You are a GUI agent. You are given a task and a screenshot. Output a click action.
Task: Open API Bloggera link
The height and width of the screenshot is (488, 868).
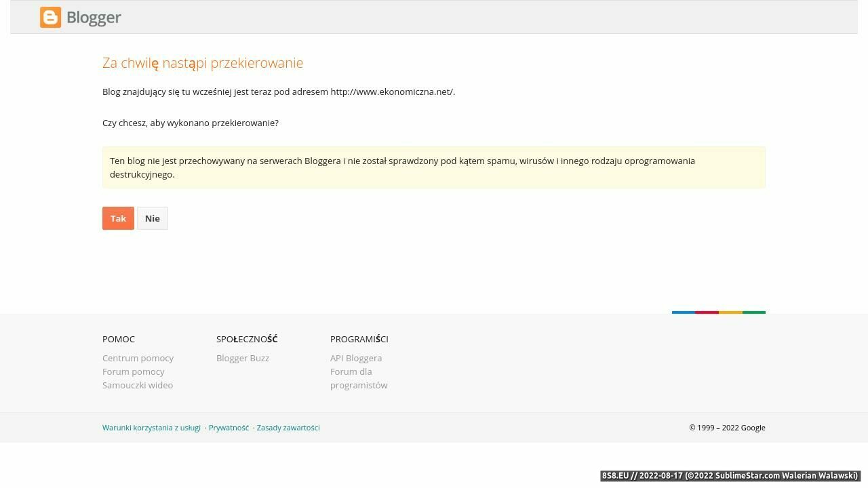[x=356, y=358]
